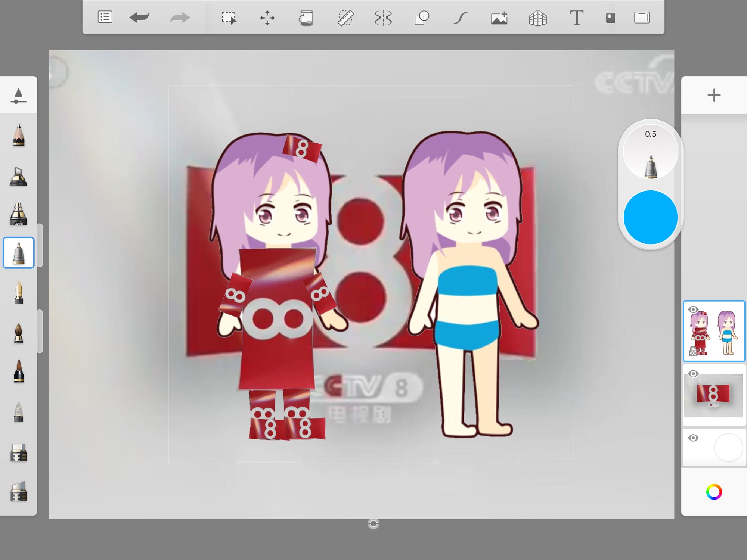Select the fountain pen nib brush
747x560 pixels.
pos(19,292)
